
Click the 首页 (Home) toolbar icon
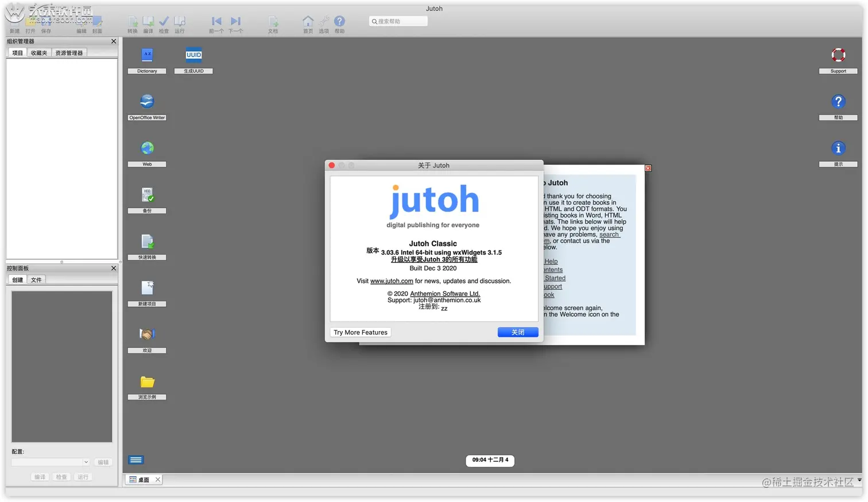[x=308, y=24]
